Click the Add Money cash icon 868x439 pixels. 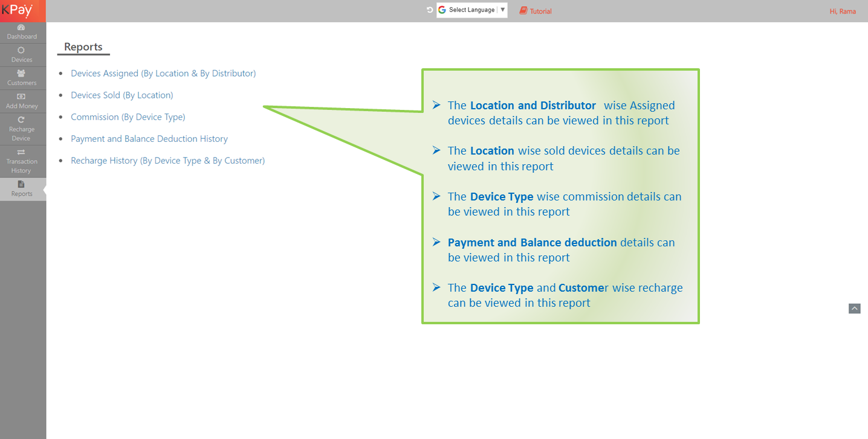pyautogui.click(x=21, y=97)
